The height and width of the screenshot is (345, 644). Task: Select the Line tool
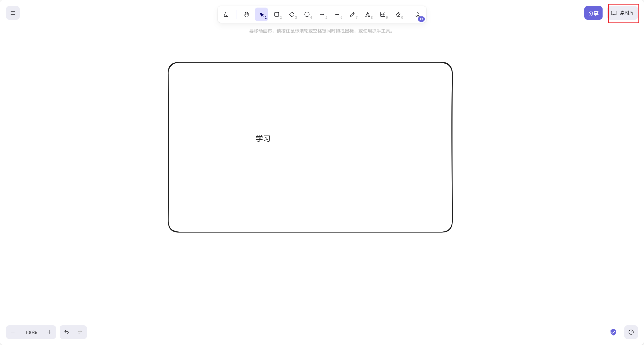click(x=337, y=14)
